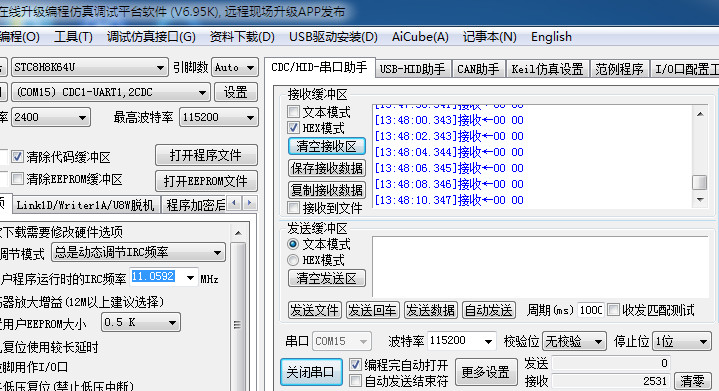719x391 pixels.
Task: Expand the EEPROM size 0.5 K dropdown
Action: (172, 323)
